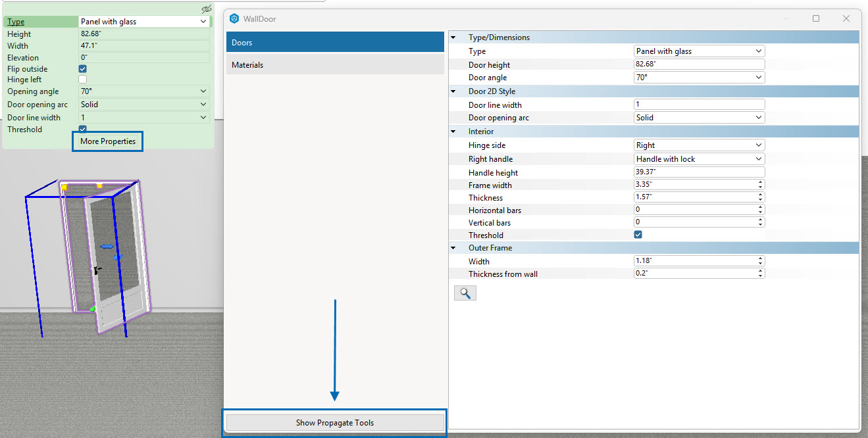Click the Horizontal bars stepper
The width and height of the screenshot is (868, 438).
coord(761,210)
